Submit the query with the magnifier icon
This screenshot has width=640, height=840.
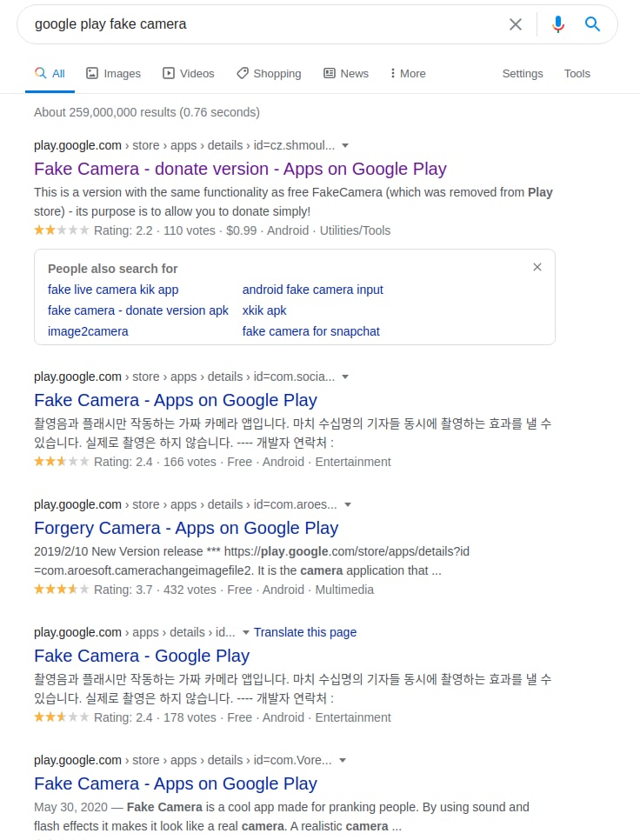(592, 24)
